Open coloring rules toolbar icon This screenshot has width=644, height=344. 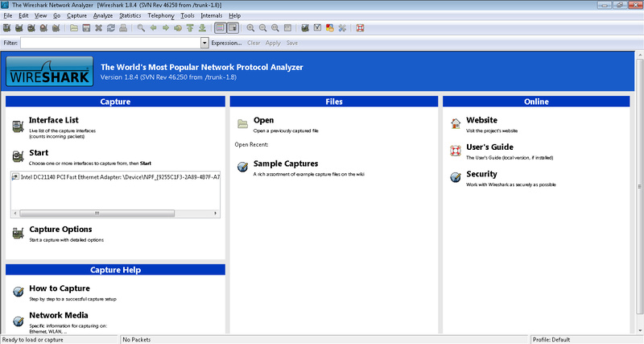click(330, 28)
